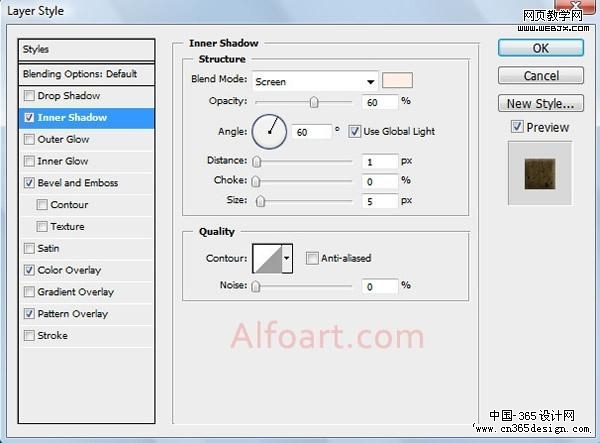The height and width of the screenshot is (443, 600).
Task: Enable the Stroke checkbox
Action: pyautogui.click(x=29, y=336)
